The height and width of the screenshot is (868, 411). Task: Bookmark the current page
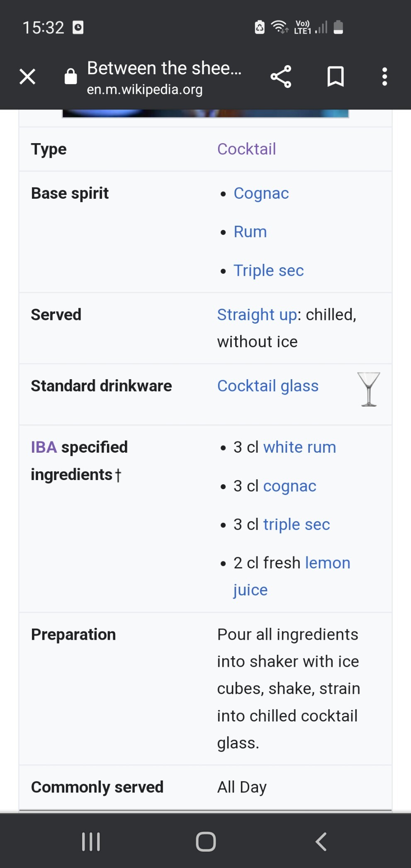point(335,77)
